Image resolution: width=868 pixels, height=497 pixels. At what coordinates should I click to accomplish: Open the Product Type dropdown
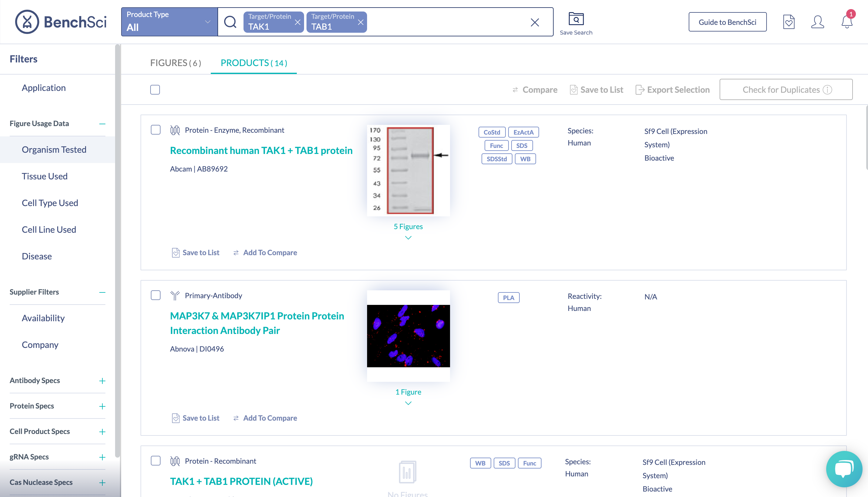pos(169,22)
